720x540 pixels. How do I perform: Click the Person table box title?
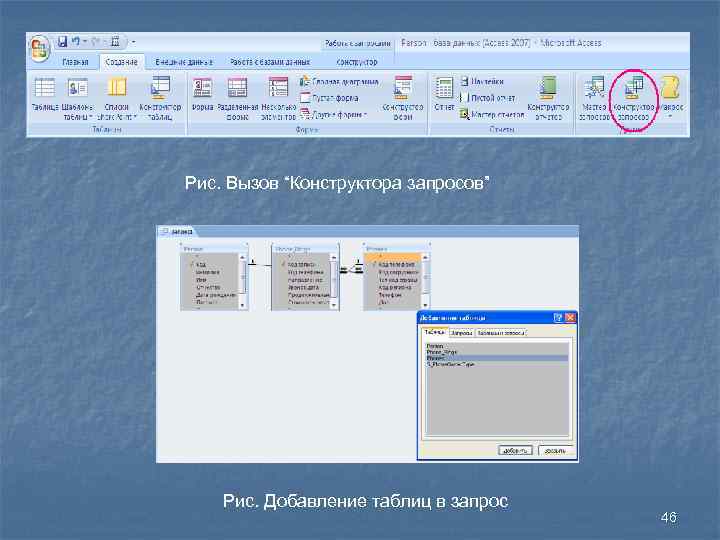tap(214, 249)
